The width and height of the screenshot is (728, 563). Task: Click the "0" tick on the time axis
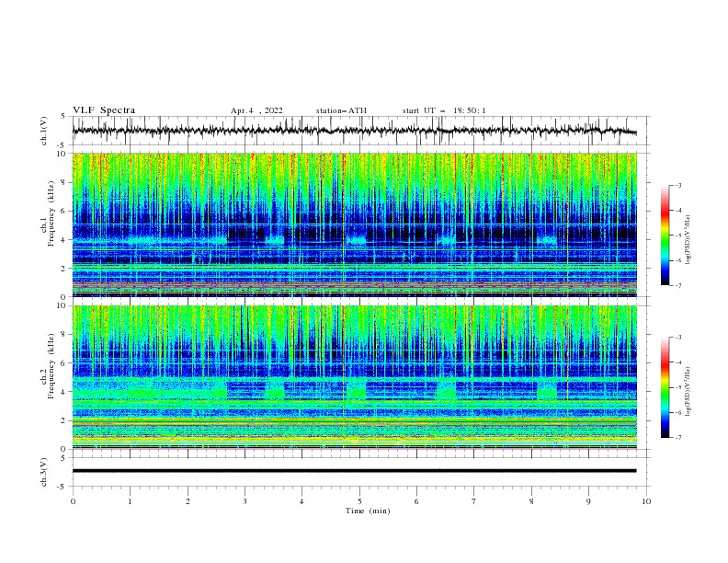pyautogui.click(x=73, y=501)
